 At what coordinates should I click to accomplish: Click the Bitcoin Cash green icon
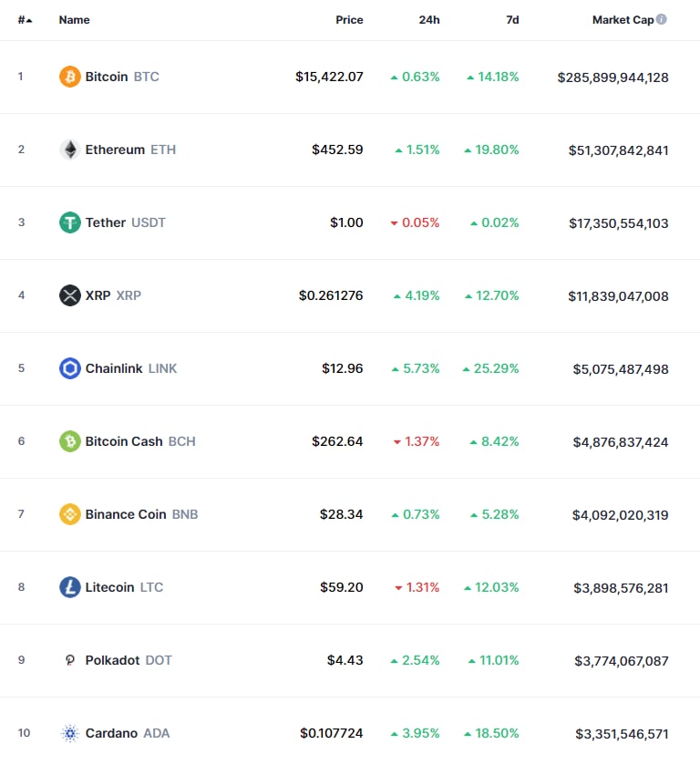click(70, 441)
